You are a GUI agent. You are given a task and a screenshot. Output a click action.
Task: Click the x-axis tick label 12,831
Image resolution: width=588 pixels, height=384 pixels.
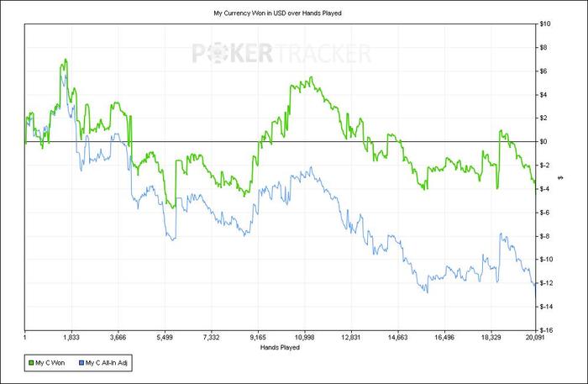coord(351,338)
